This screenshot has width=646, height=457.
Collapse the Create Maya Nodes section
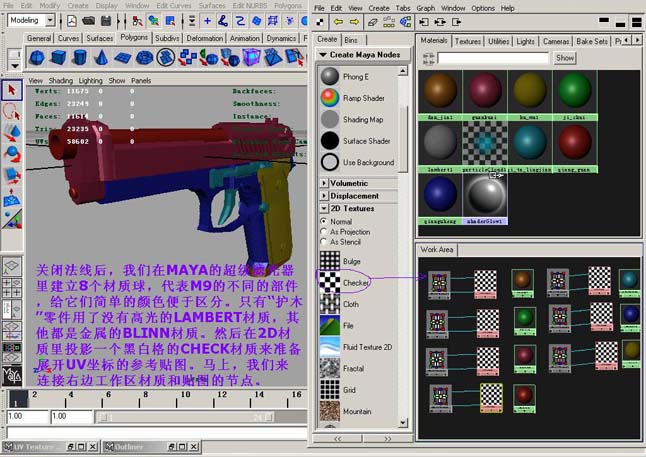pyautogui.click(x=323, y=54)
